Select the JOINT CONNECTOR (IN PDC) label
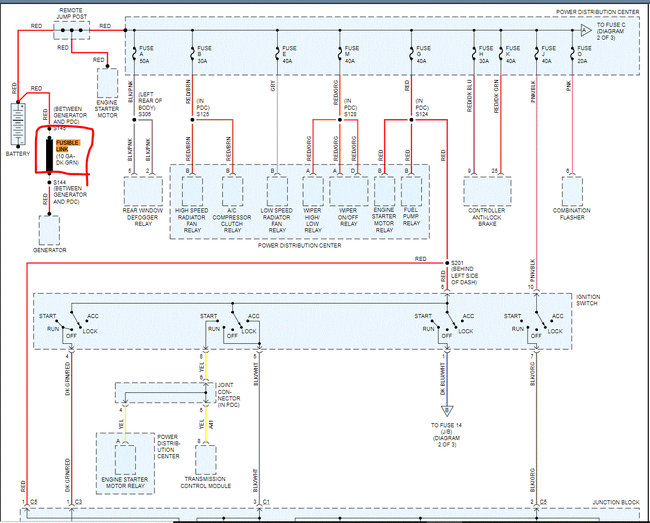This screenshot has height=523, width=650. pyautogui.click(x=229, y=395)
